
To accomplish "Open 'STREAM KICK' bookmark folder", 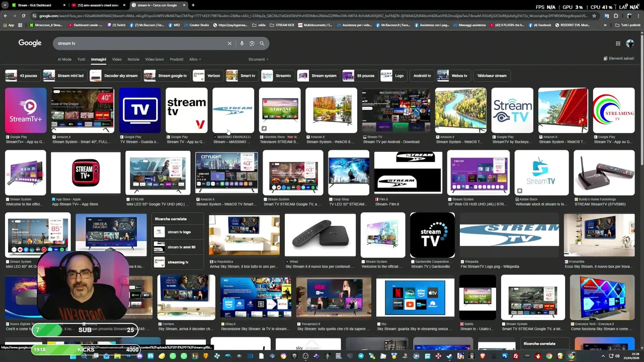I will point(282,25).
